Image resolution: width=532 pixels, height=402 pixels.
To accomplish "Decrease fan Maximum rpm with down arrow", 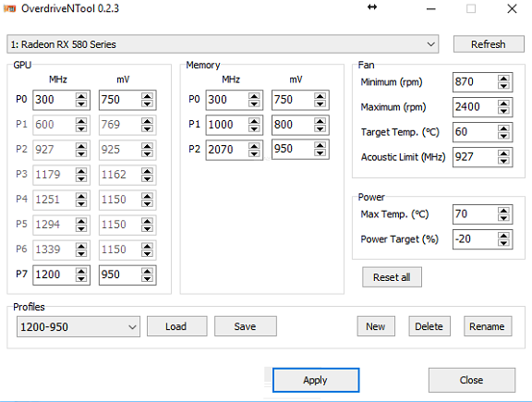I will coord(504,111).
